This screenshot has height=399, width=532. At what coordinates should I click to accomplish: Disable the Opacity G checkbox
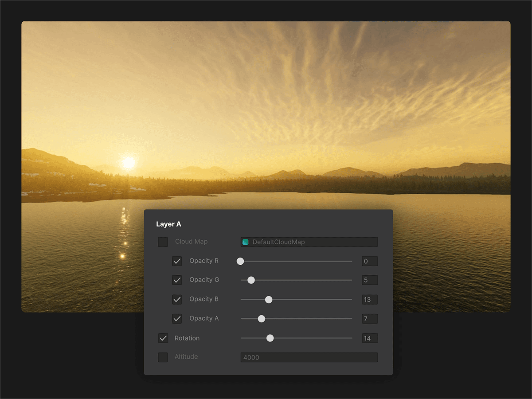[x=177, y=280]
